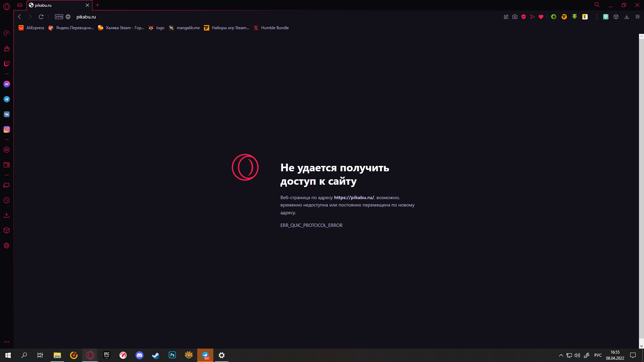Navigate to Humble Bundle bookmark
The height and width of the screenshot is (362, 644).
271,27
